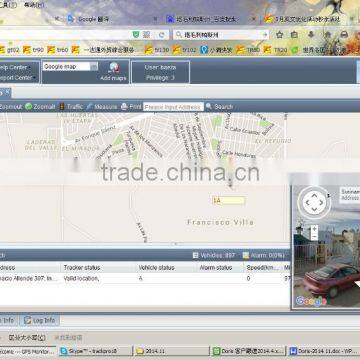Image resolution: width=360 pixels, height=360 pixels.
Task: Click the Zoomall toolbar button
Action: pos(40,106)
